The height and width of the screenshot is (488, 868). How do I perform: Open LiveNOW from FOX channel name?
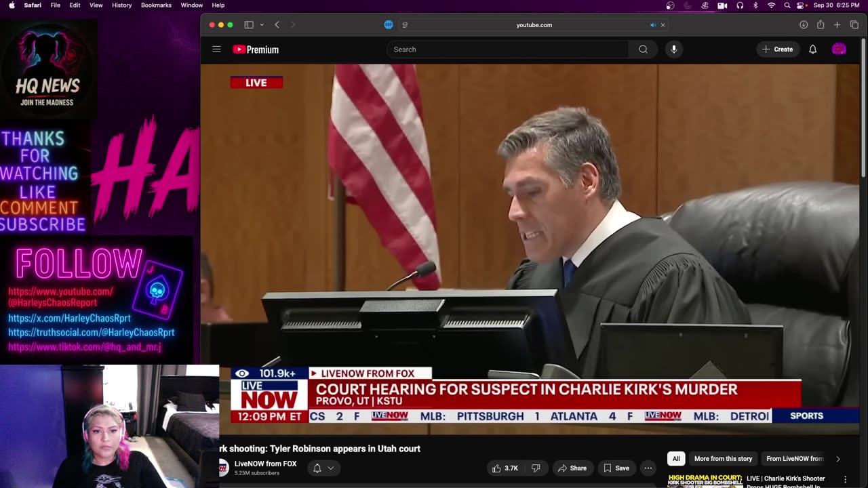tap(266, 464)
